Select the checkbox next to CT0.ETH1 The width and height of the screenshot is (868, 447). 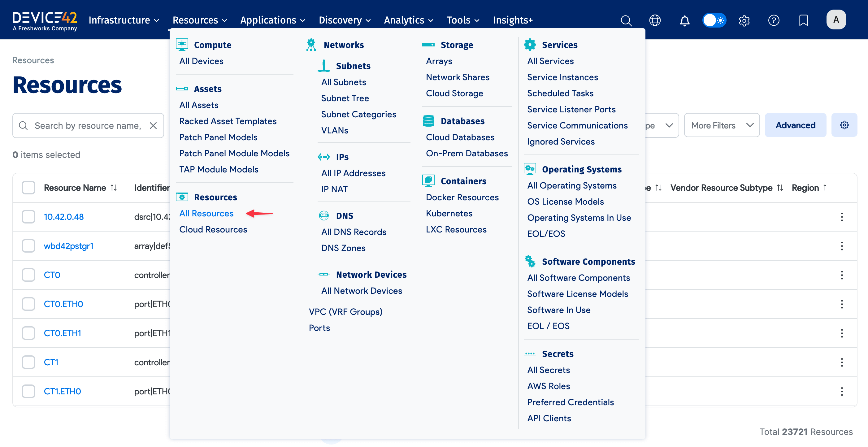pyautogui.click(x=28, y=333)
